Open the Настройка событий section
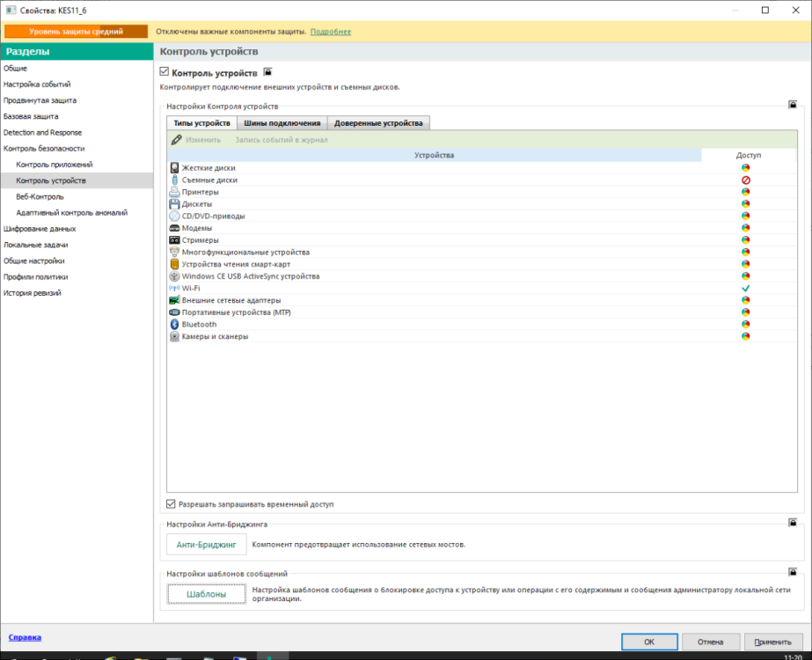 [x=37, y=84]
